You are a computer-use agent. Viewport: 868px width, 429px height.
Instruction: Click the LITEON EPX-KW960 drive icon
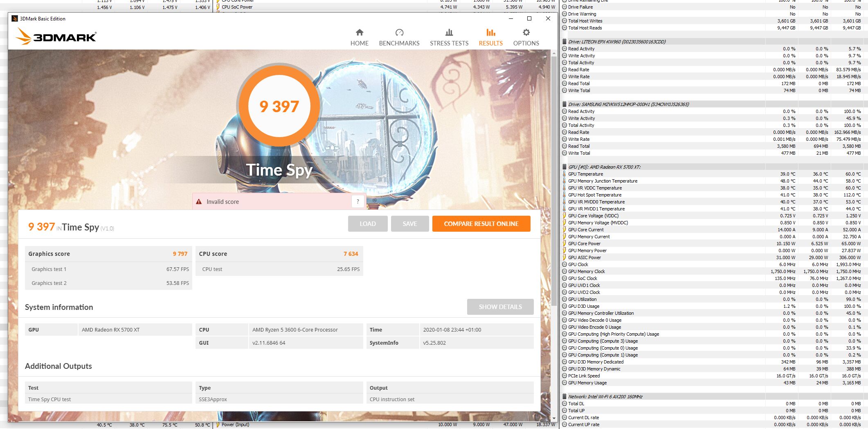pos(564,42)
